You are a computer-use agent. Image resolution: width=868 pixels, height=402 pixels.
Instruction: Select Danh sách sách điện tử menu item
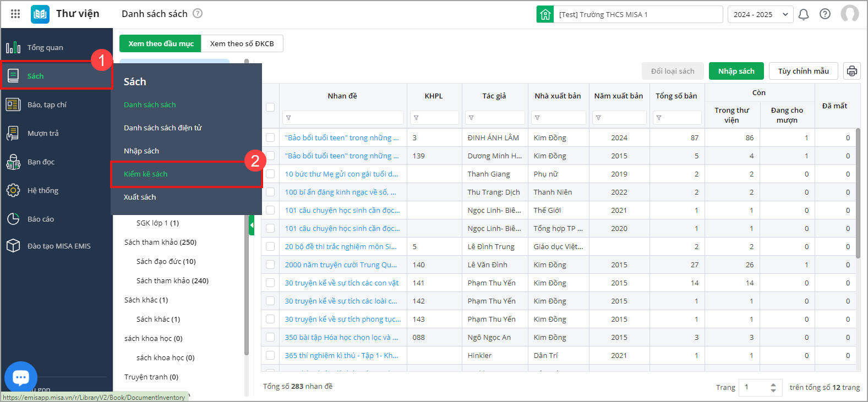[x=163, y=128]
